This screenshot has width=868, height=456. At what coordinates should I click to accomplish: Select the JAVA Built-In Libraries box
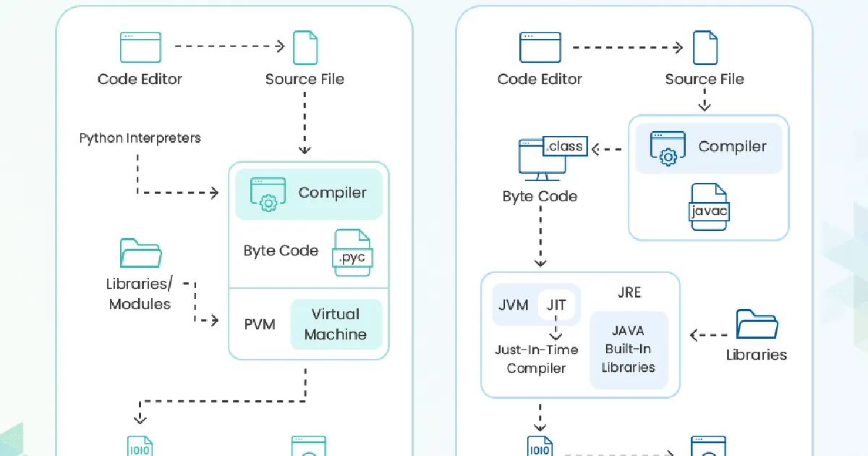(x=629, y=350)
